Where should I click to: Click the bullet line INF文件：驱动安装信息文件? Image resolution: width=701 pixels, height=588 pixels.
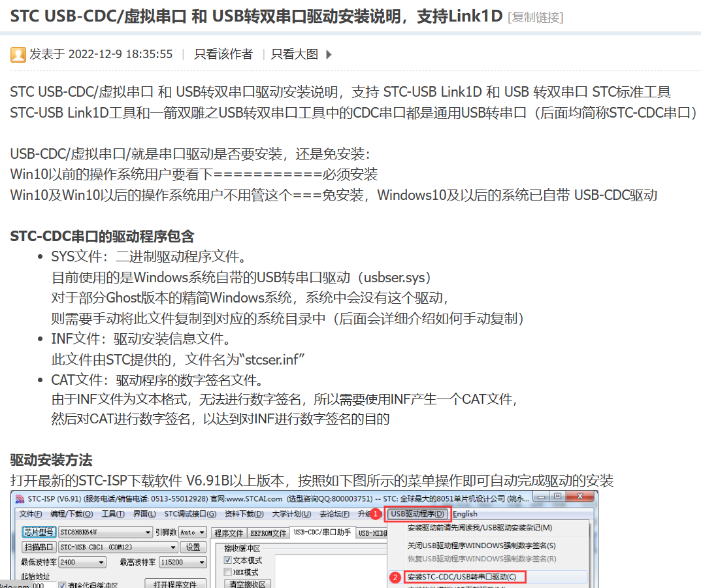(x=141, y=339)
